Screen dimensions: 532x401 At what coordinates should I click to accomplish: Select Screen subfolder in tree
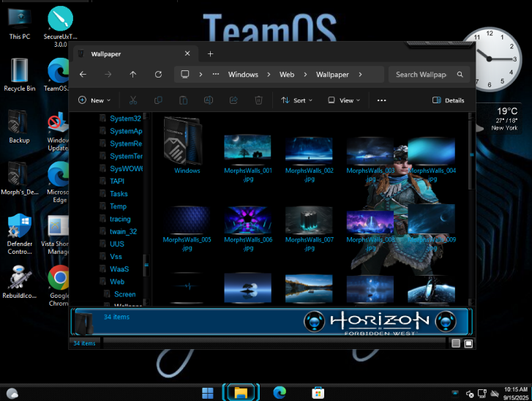124,294
